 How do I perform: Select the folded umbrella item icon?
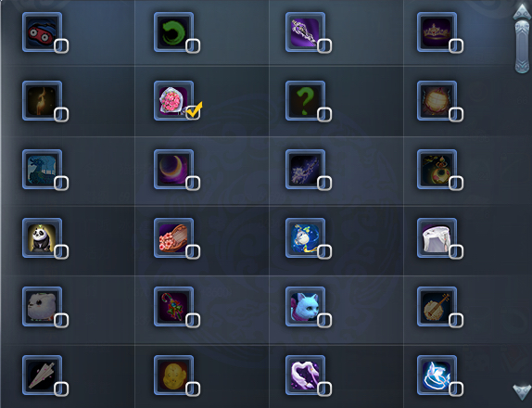click(x=42, y=375)
